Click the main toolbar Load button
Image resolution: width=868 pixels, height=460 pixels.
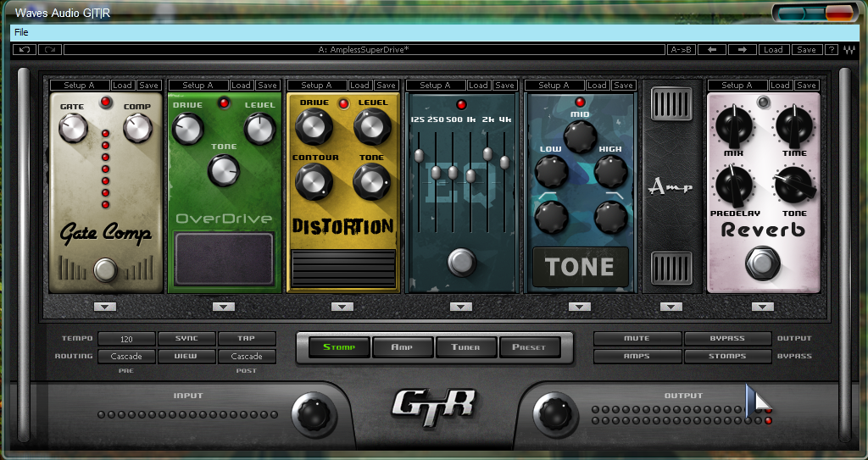(773, 50)
